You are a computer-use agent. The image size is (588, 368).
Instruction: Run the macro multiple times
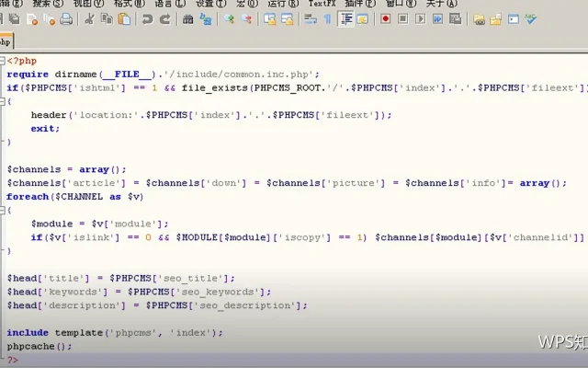tap(437, 18)
